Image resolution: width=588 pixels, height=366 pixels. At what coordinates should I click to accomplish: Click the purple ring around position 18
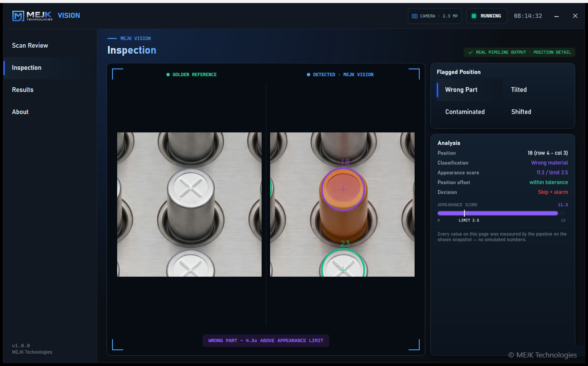[343, 189]
